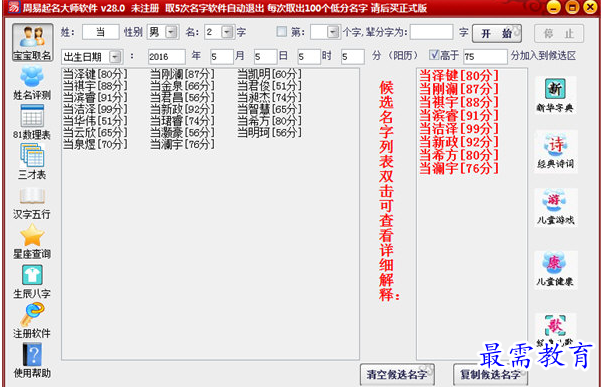
Task: Select 当新政[92分] in the results list
Action: pos(182,109)
